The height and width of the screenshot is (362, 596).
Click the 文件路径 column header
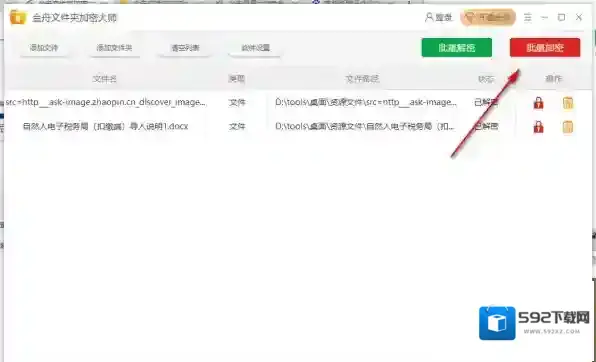(x=362, y=79)
